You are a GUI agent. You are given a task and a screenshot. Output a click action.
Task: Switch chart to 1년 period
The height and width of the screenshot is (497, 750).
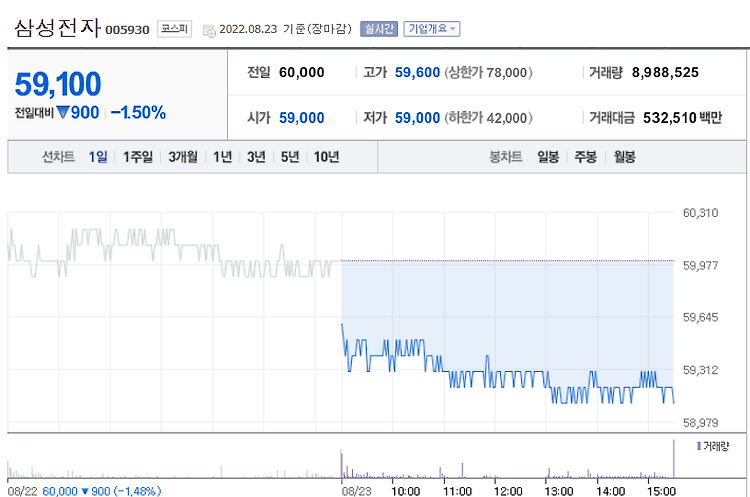(x=222, y=156)
